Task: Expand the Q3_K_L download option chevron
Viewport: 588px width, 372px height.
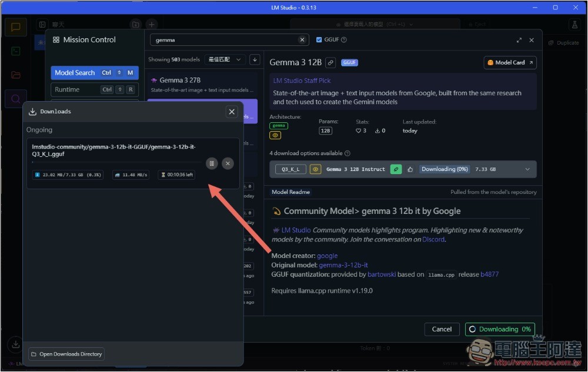Action: pyautogui.click(x=527, y=169)
